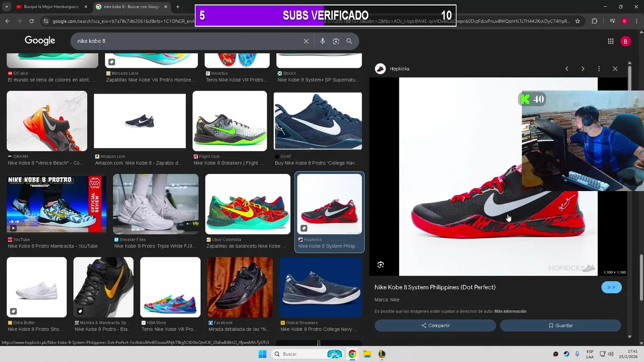Select the highlighted Hopkicks thumbnail in grid
644x362 pixels.
(330, 204)
